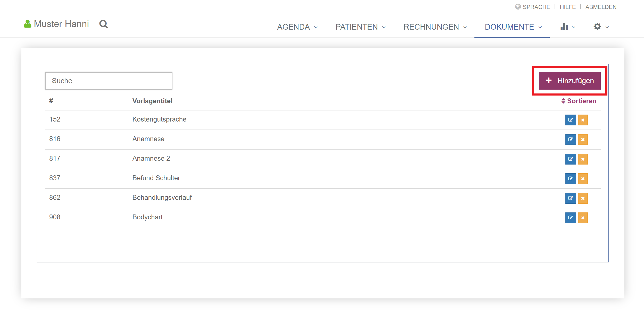The height and width of the screenshot is (318, 644).
Task: Click template number 152
Action: [55, 119]
